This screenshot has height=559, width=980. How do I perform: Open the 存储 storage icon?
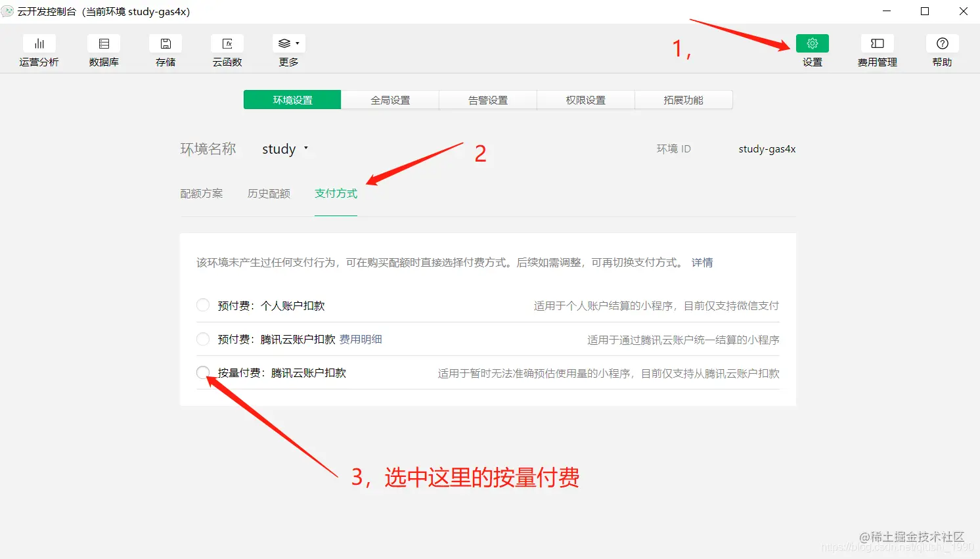pos(166,43)
